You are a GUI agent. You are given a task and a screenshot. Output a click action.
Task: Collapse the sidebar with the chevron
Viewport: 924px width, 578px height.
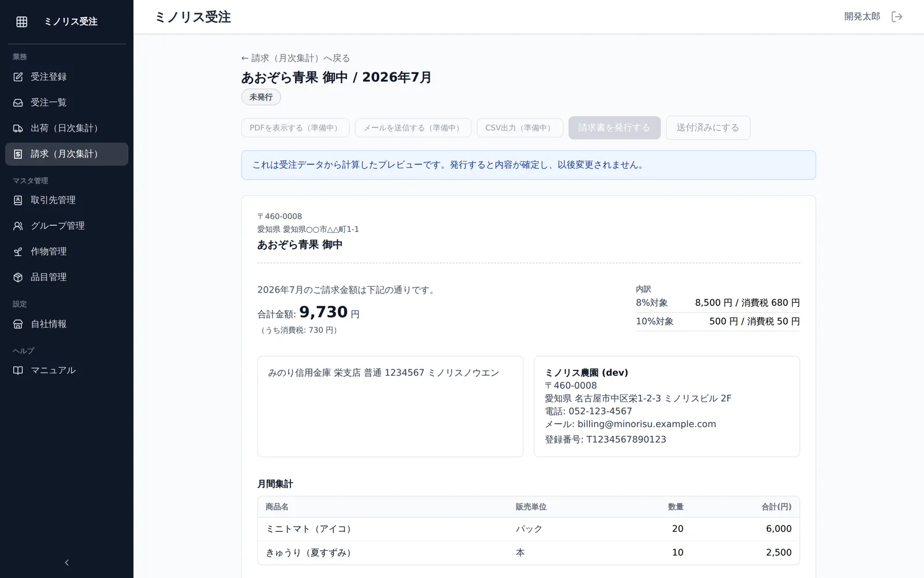click(x=66, y=562)
